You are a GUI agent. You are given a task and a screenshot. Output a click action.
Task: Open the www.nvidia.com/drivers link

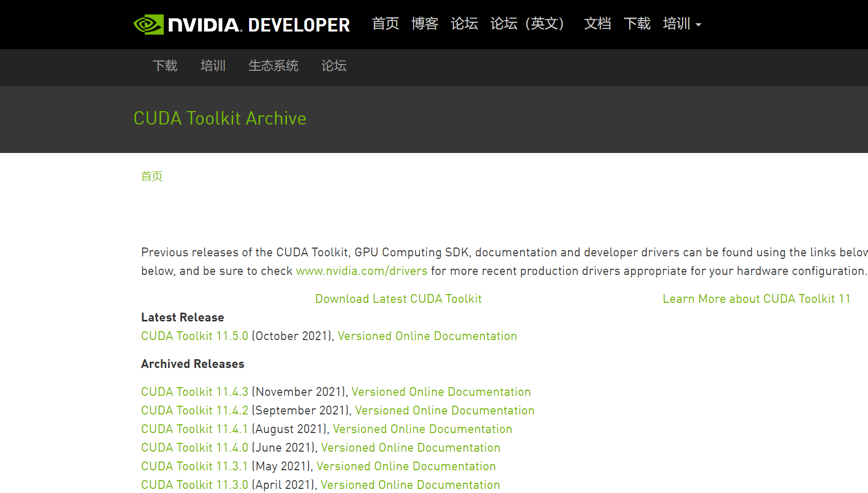click(361, 271)
